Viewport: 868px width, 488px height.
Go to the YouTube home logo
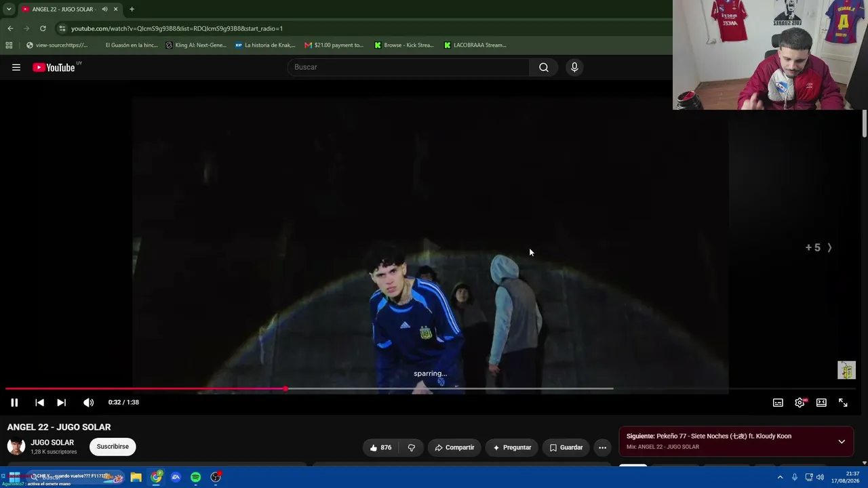(54, 67)
